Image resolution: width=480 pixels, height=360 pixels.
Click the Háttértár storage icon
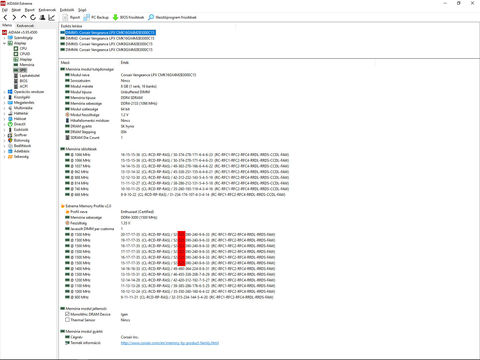(10, 113)
